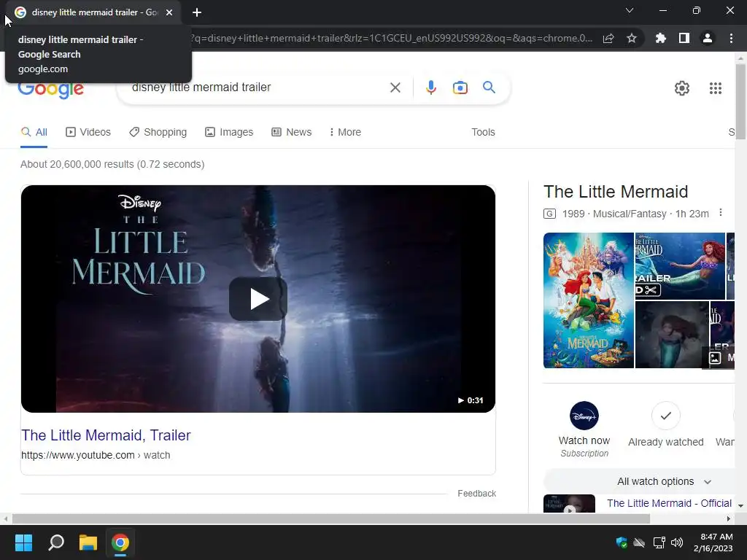The width and height of the screenshot is (747, 560).
Task: Share this page from the address bar
Action: point(608,38)
